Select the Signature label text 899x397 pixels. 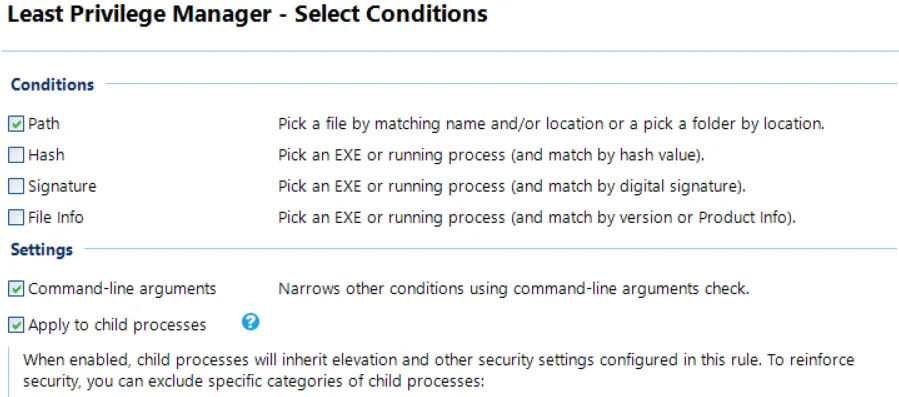coord(62,186)
